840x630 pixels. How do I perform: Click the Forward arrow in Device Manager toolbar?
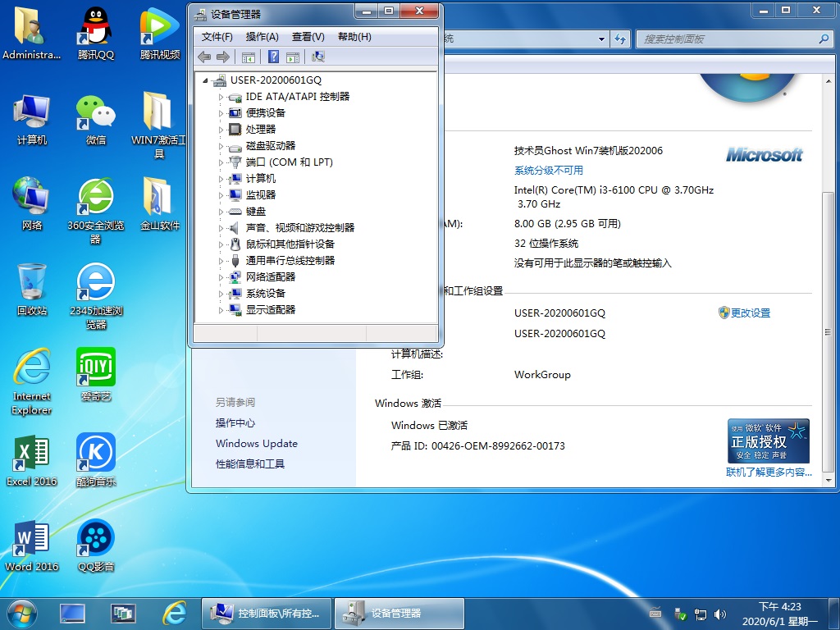click(223, 57)
